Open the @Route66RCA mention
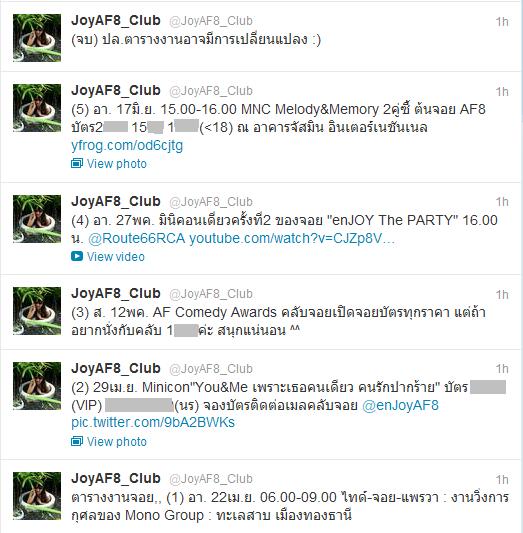 point(137,238)
